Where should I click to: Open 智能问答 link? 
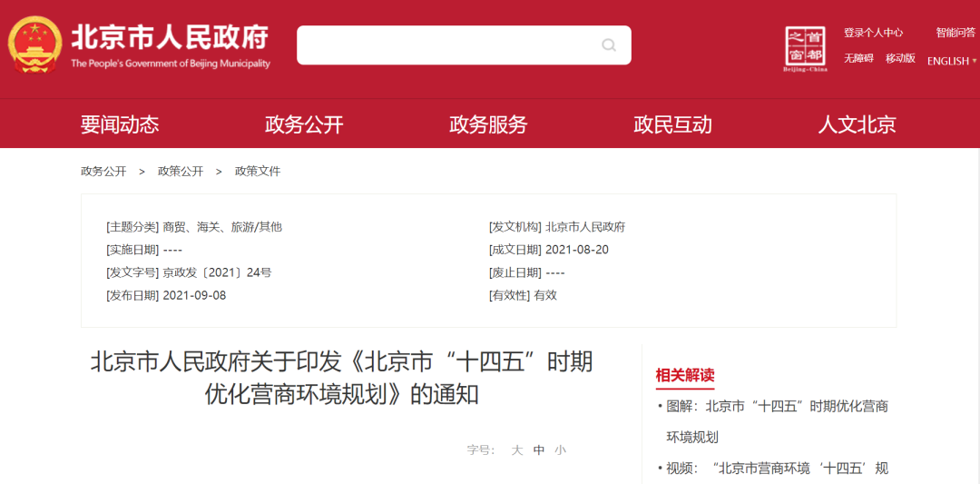point(955,33)
